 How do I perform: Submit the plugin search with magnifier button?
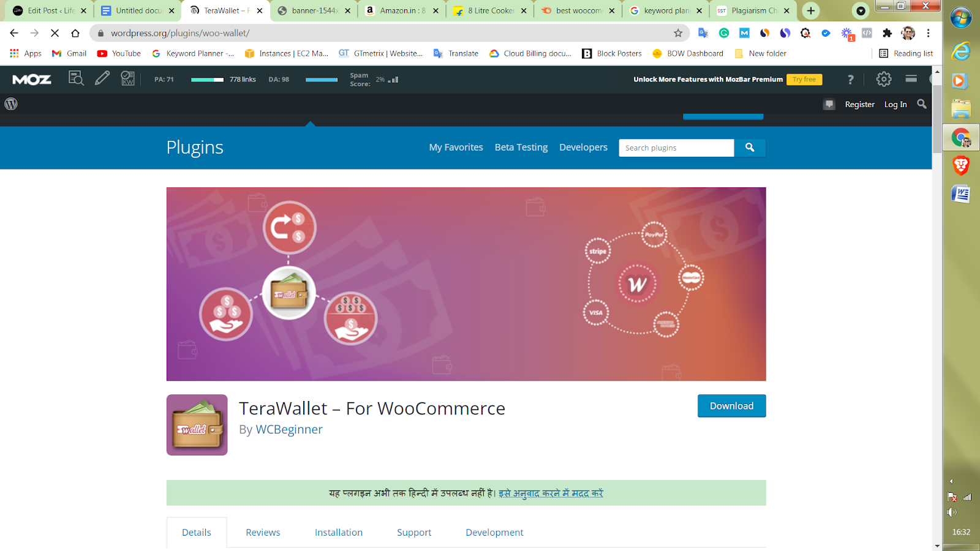[x=750, y=148]
